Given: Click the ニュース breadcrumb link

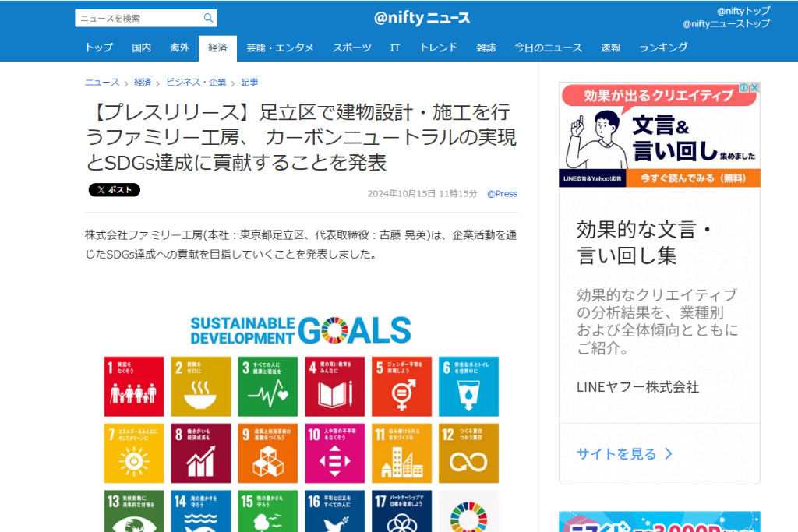Looking at the screenshot, I should pyautogui.click(x=102, y=83).
